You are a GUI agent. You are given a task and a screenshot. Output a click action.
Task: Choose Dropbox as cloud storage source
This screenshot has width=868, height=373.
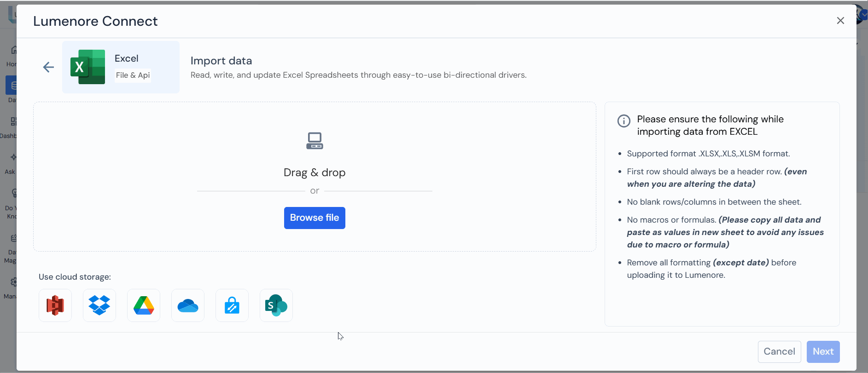[x=99, y=305]
